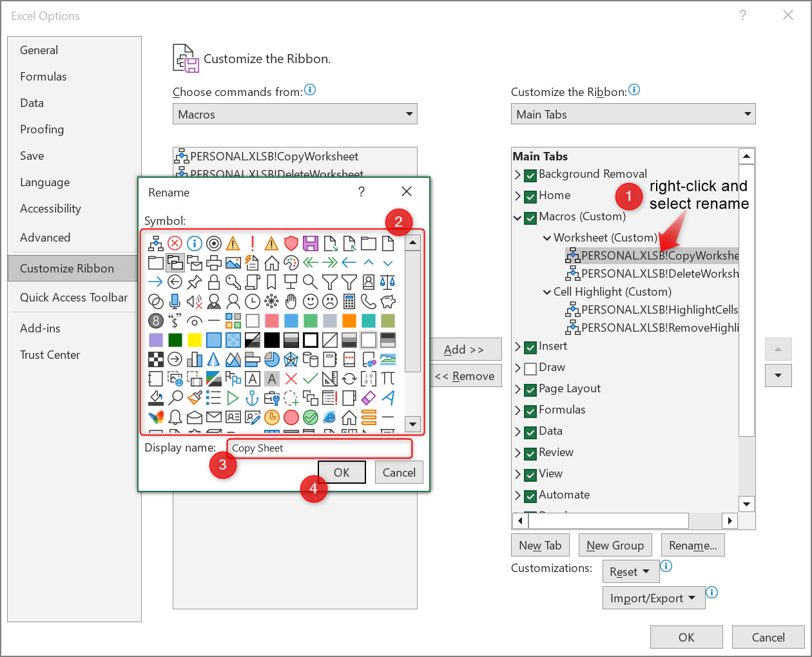Switch to the Trust Center section
Screen dimensions: 812x657
(50, 355)
